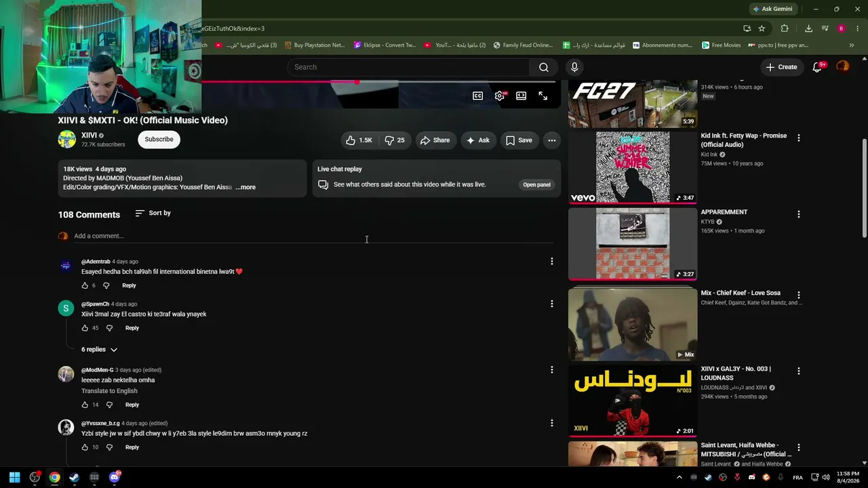868x488 pixels.
Task: Dislike the @SpawnCh comment
Action: click(x=109, y=328)
